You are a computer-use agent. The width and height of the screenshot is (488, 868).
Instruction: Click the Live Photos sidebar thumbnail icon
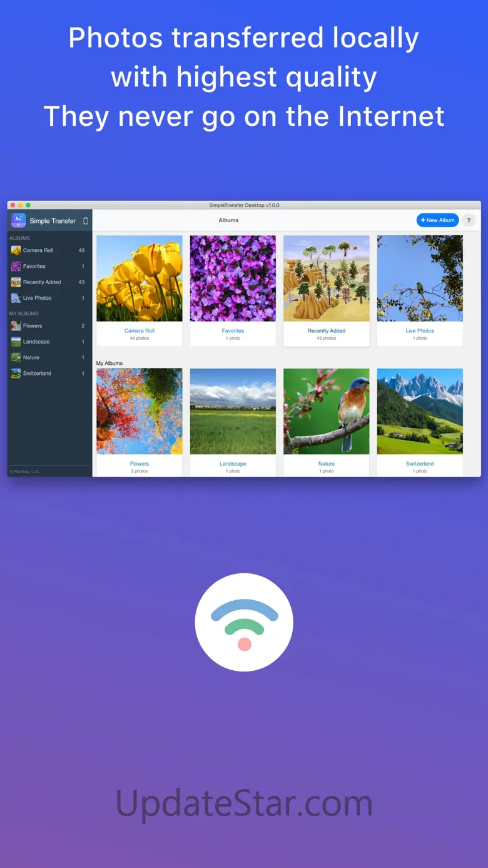tap(16, 298)
